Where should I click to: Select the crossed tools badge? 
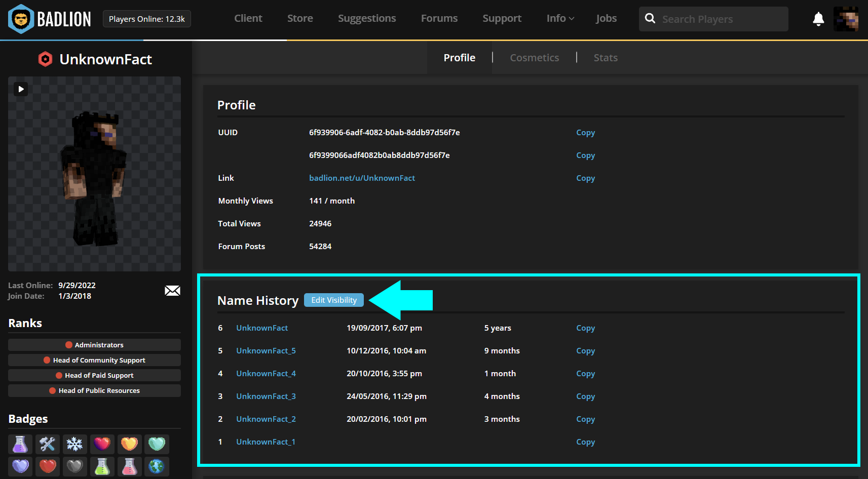pos(48,444)
